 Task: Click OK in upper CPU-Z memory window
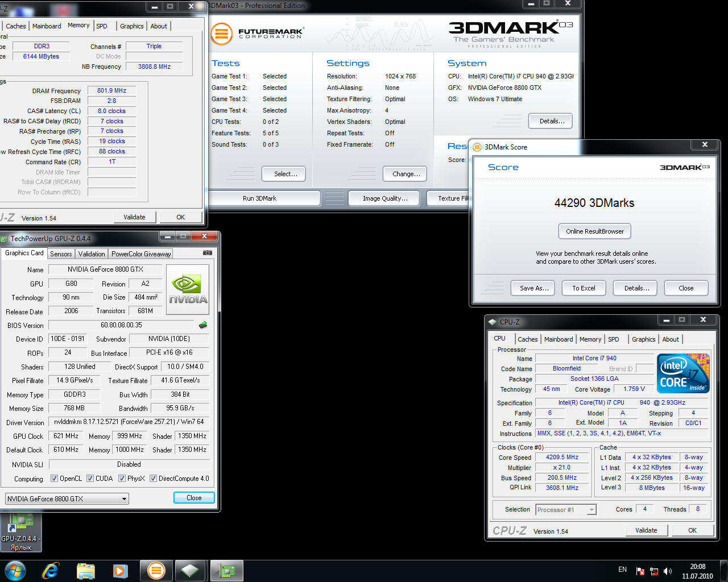[x=180, y=217]
